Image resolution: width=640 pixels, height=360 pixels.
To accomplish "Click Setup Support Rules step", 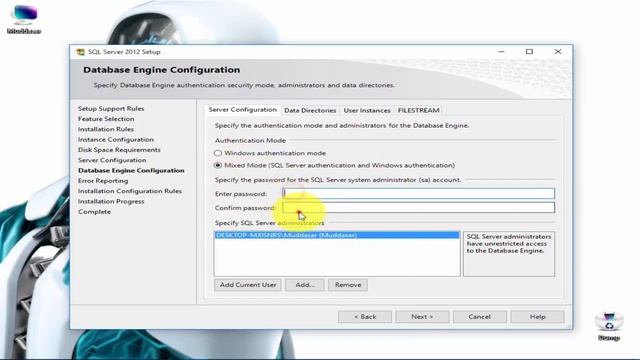I will [111, 109].
